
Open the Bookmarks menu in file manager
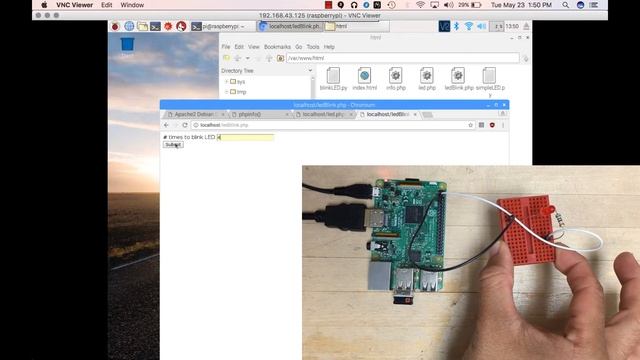click(277, 47)
